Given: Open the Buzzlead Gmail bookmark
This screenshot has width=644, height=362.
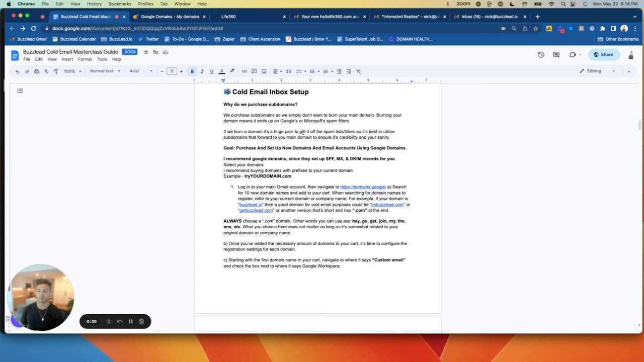Looking at the screenshot, I should pos(28,39).
